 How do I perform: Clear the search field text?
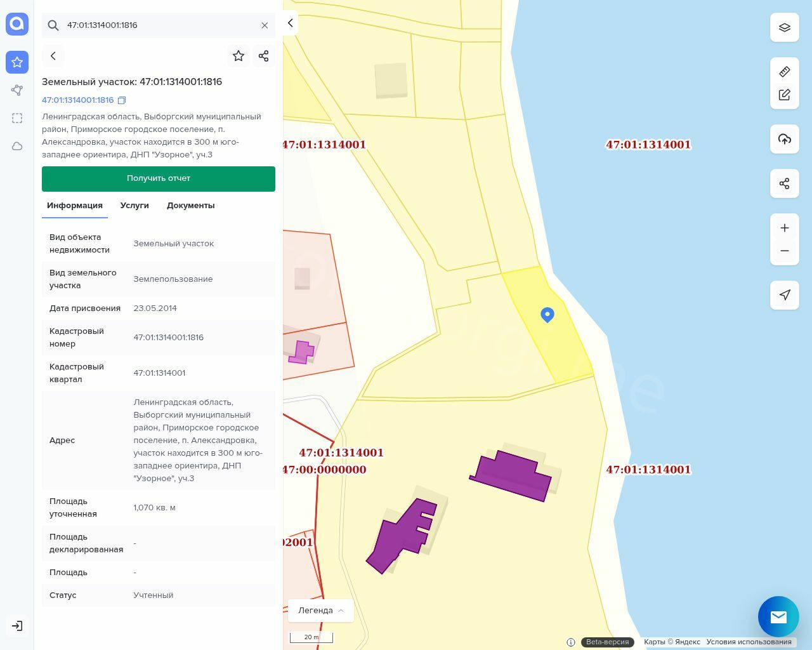(265, 25)
